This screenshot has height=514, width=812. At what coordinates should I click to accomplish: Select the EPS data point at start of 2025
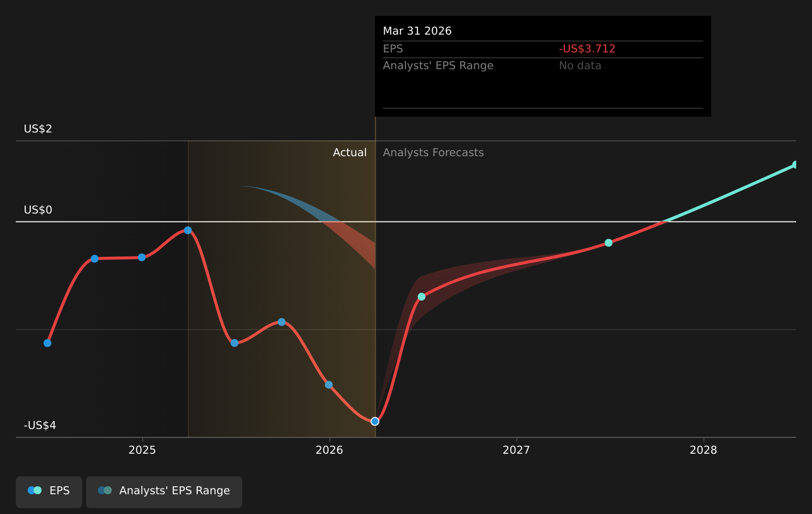[142, 257]
